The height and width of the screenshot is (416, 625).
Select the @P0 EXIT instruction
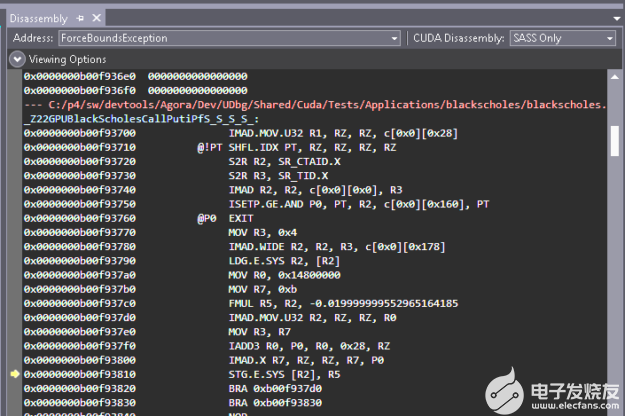[225, 218]
